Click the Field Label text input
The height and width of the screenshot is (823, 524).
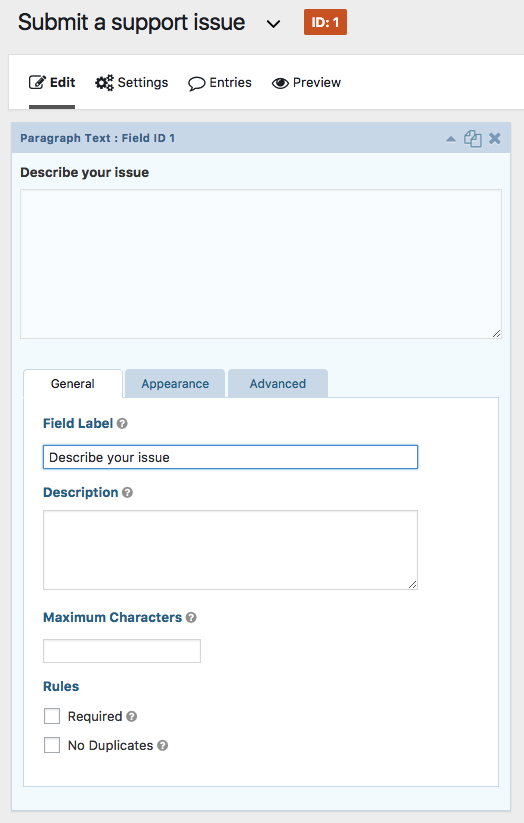pyautogui.click(x=230, y=457)
